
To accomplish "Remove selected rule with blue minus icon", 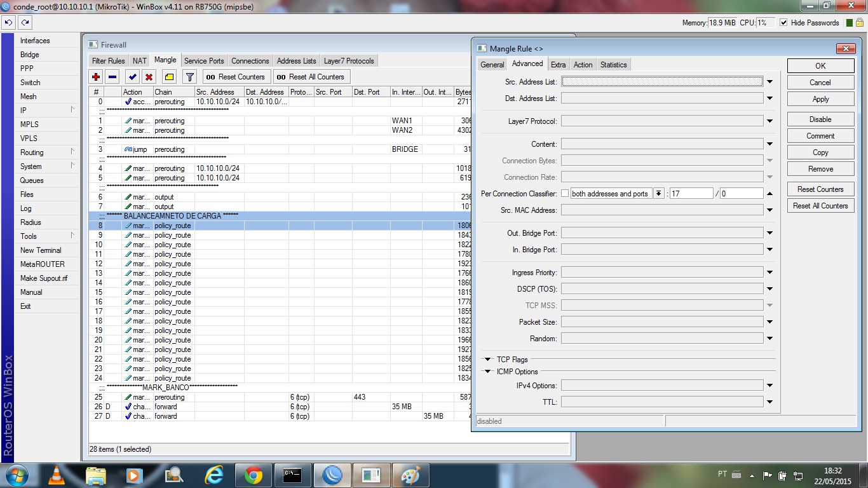I will click(x=112, y=77).
